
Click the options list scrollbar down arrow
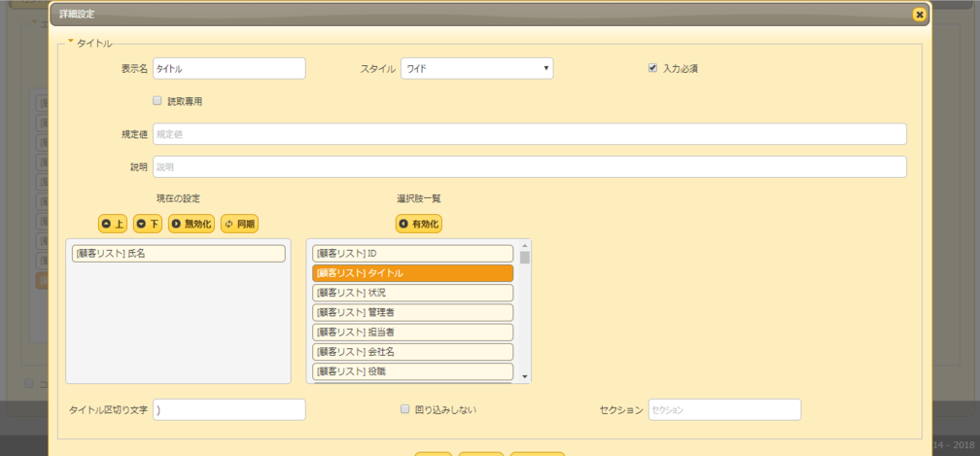tap(524, 377)
